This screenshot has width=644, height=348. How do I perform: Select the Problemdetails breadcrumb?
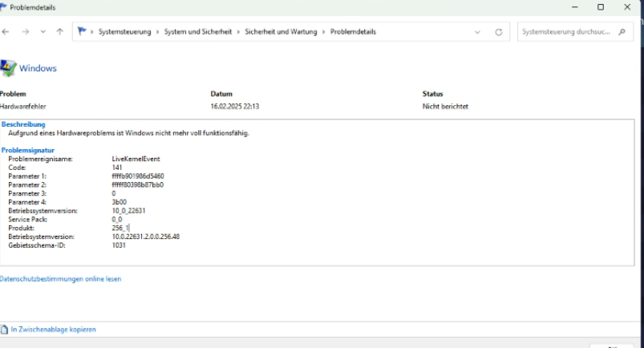click(353, 31)
